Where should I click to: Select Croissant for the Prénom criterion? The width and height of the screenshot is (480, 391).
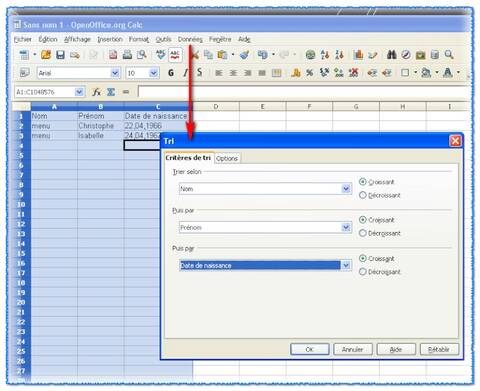(x=363, y=220)
